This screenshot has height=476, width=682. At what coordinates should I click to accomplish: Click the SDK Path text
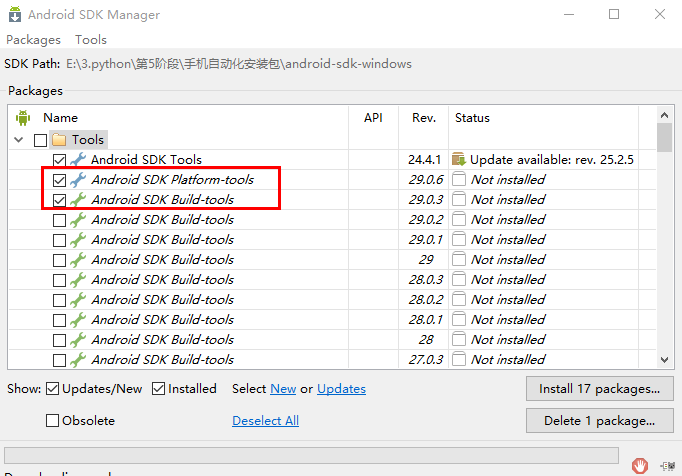pyautogui.click(x=239, y=64)
